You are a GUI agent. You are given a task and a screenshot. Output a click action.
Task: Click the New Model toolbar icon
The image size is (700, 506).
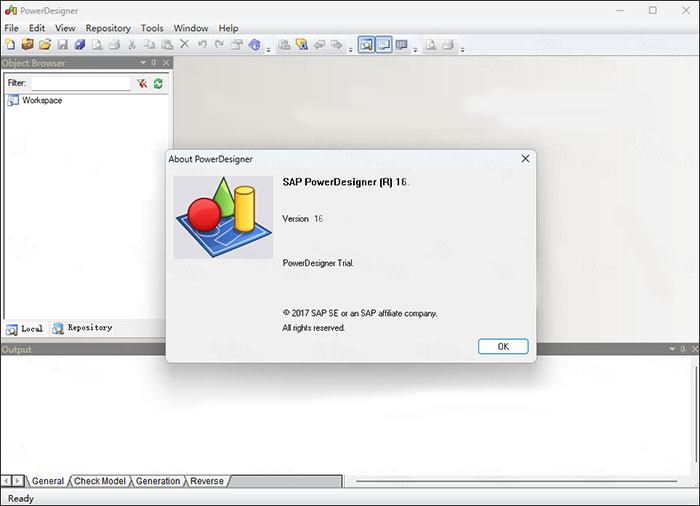10,45
